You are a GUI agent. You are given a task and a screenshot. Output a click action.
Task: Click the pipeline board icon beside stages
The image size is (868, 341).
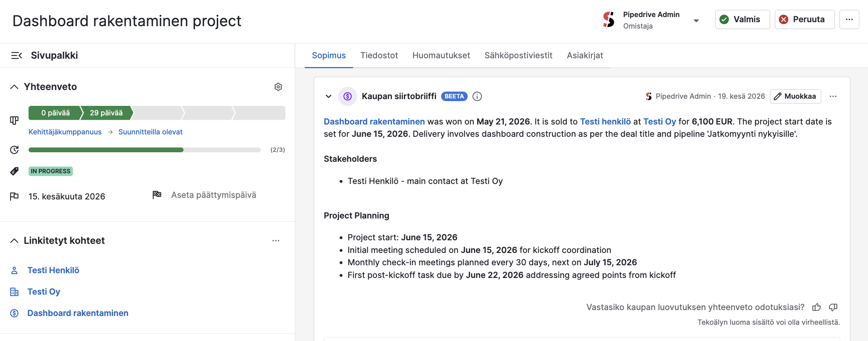pyautogui.click(x=14, y=120)
